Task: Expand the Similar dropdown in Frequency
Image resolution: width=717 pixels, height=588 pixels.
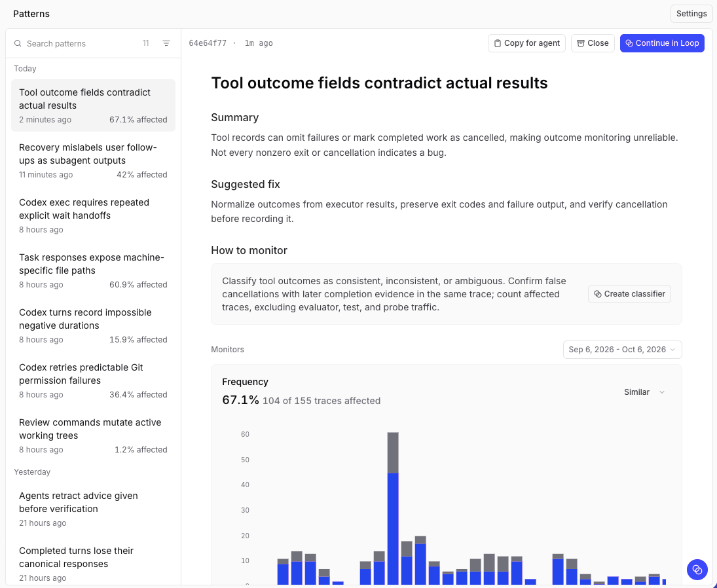Action: tap(644, 392)
